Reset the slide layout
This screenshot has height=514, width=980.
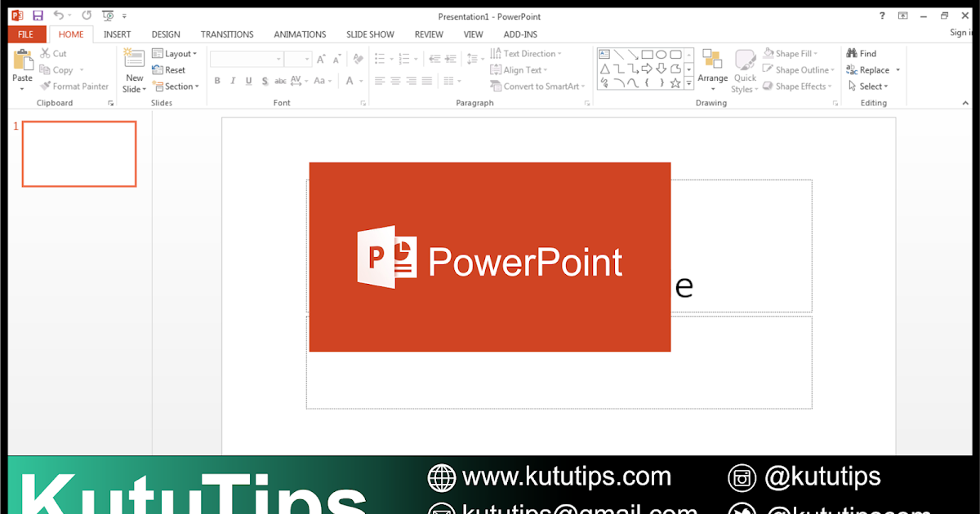coord(169,70)
